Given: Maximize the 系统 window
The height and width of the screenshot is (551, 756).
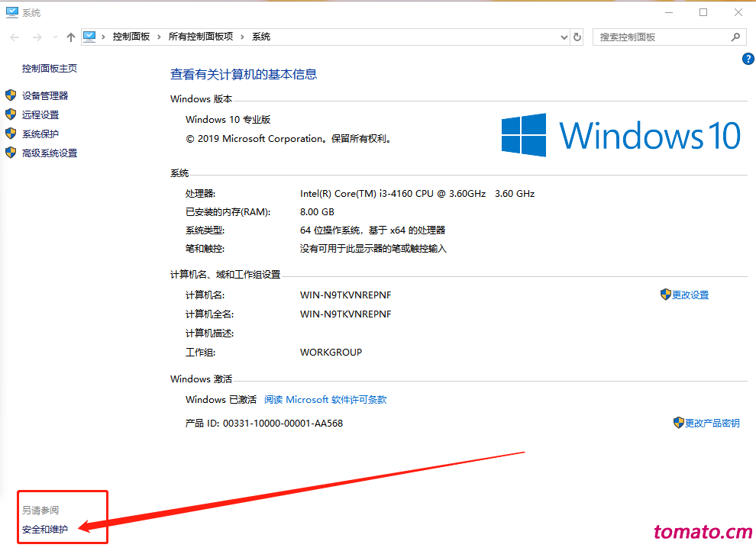Looking at the screenshot, I should [x=703, y=12].
